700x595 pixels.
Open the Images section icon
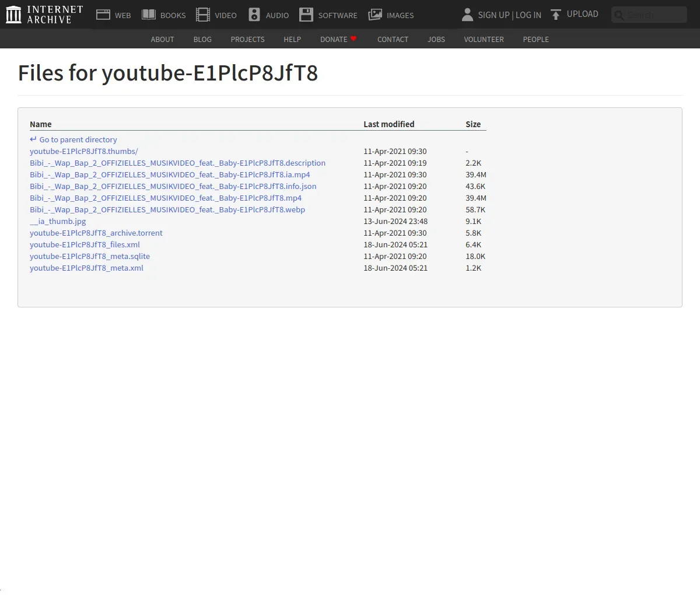pyautogui.click(x=375, y=15)
